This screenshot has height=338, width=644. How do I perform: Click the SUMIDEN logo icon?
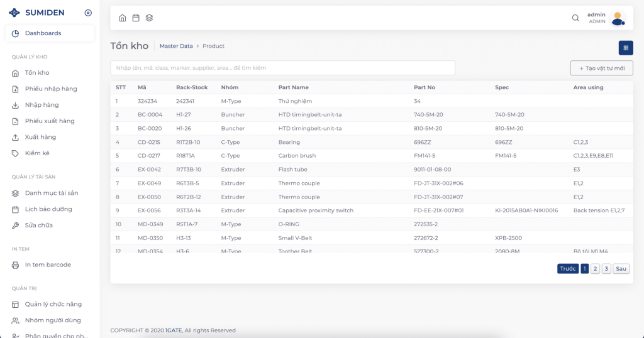tap(14, 13)
